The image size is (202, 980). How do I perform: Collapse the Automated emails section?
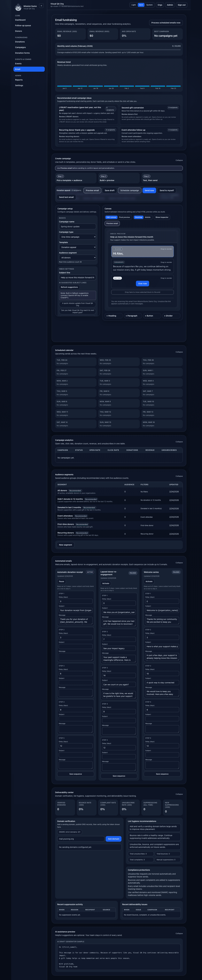click(179, 563)
